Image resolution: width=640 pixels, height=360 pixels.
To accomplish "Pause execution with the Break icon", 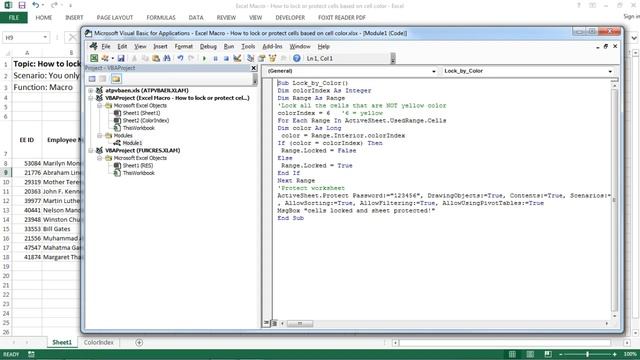I will [x=215, y=58].
